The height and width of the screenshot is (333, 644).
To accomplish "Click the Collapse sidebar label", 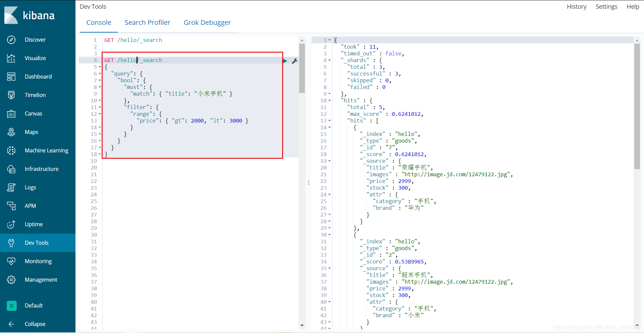I will [35, 324].
